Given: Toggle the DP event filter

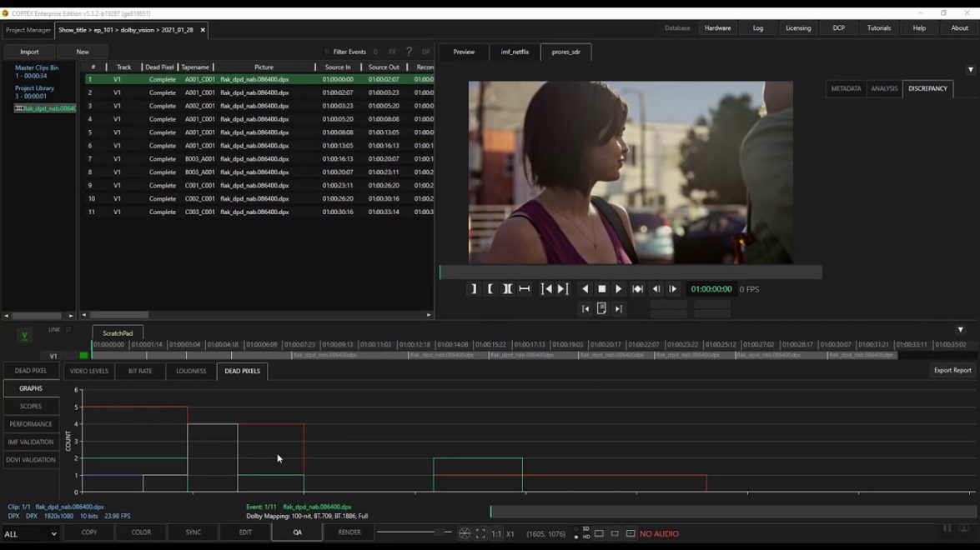Looking at the screenshot, I should (x=425, y=51).
